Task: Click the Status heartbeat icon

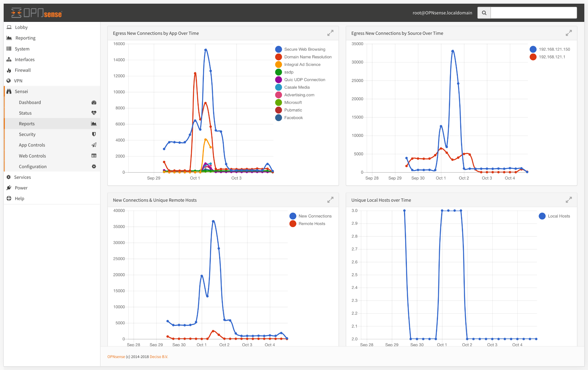Action: (94, 113)
